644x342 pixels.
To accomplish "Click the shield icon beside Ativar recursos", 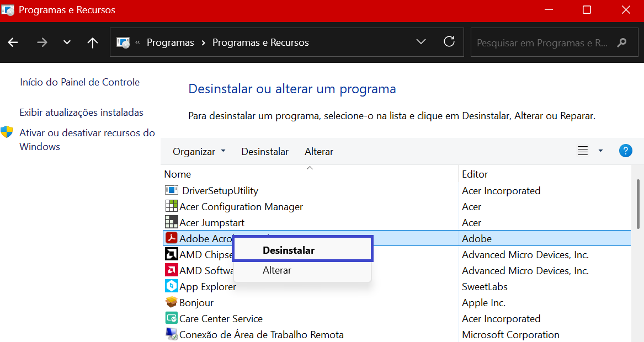I will click(x=7, y=132).
